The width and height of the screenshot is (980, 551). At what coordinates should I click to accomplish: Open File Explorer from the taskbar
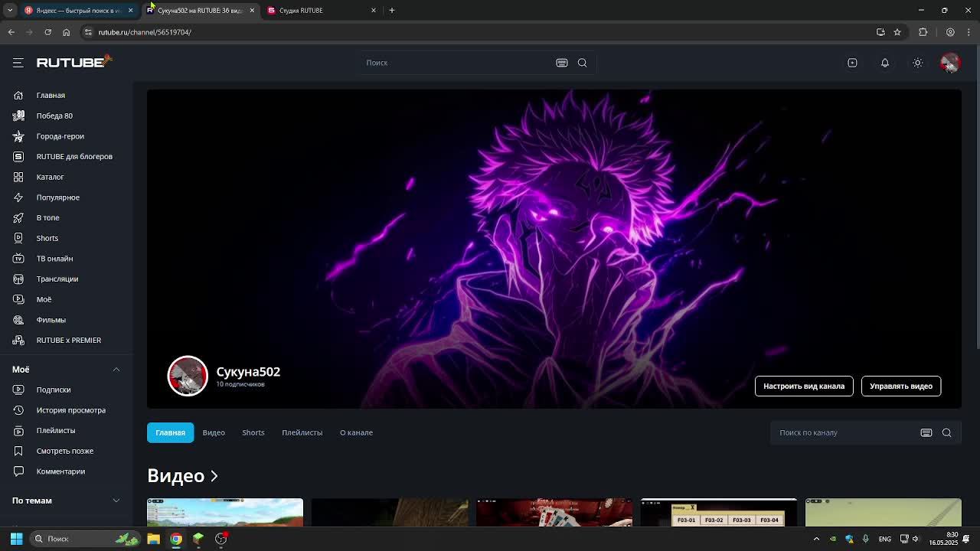point(153,539)
